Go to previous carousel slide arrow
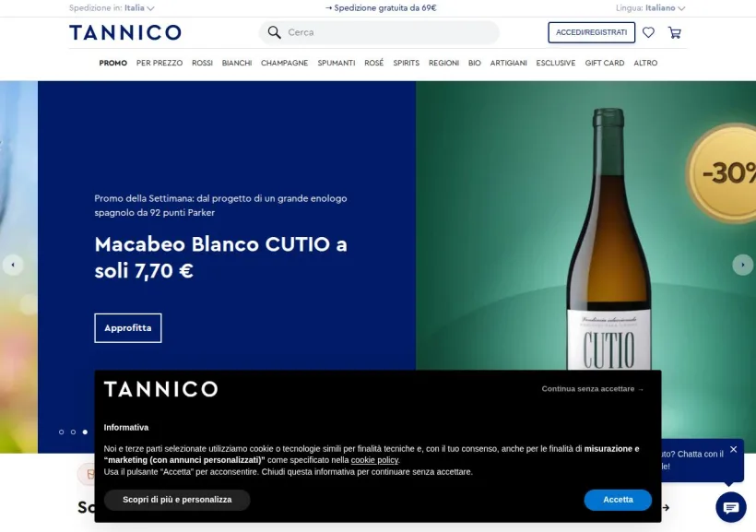 pos(13,265)
